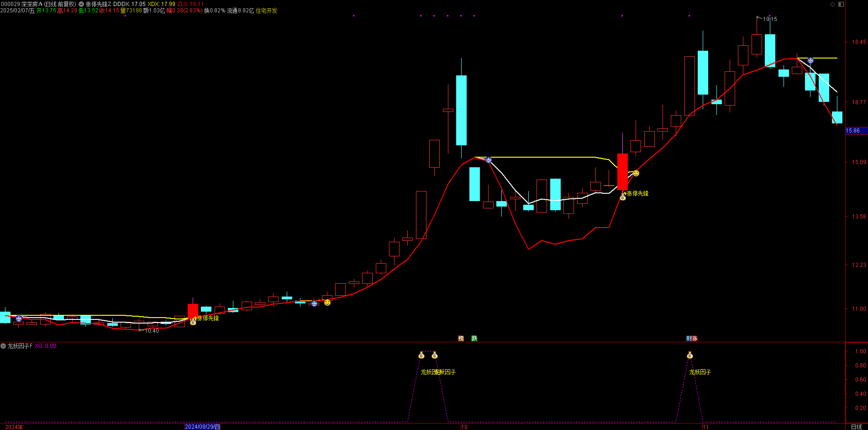Click the 龙妖因子F indicator name
Image resolution: width=868 pixels, height=430 pixels.
20,346
